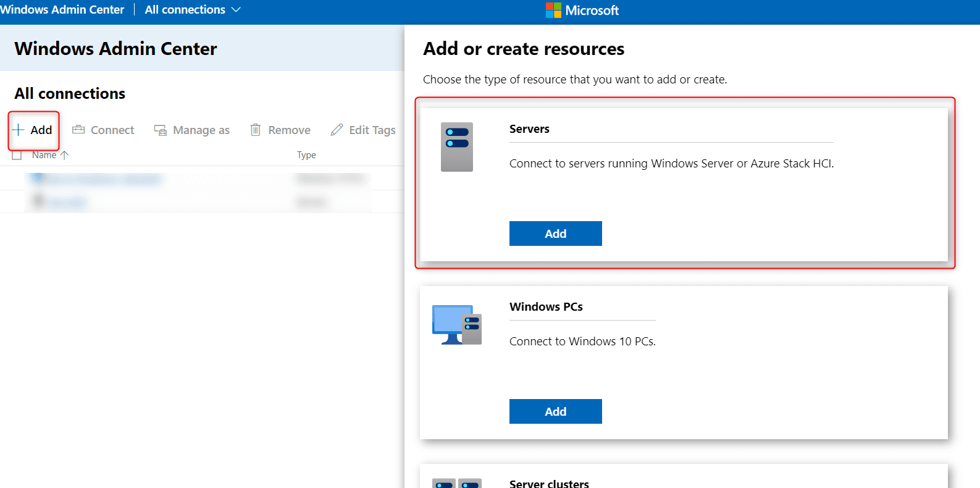Click Add button under Servers

556,233
